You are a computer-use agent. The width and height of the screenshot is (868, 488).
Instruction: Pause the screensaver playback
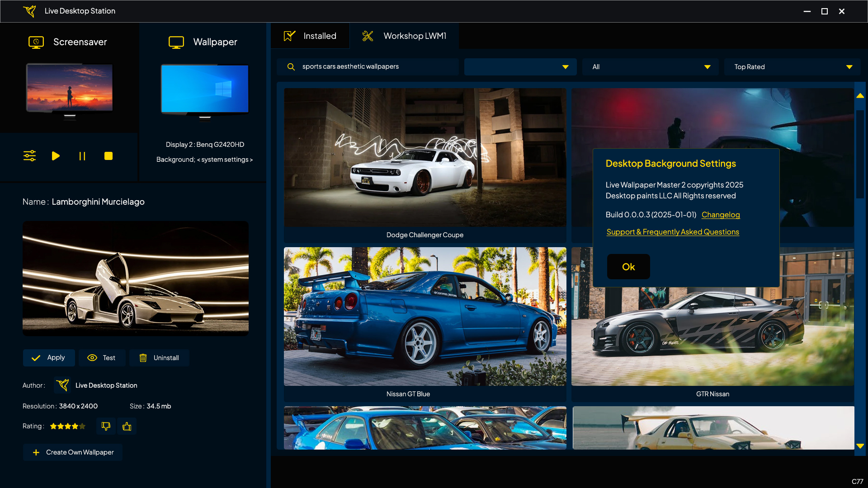coord(82,156)
